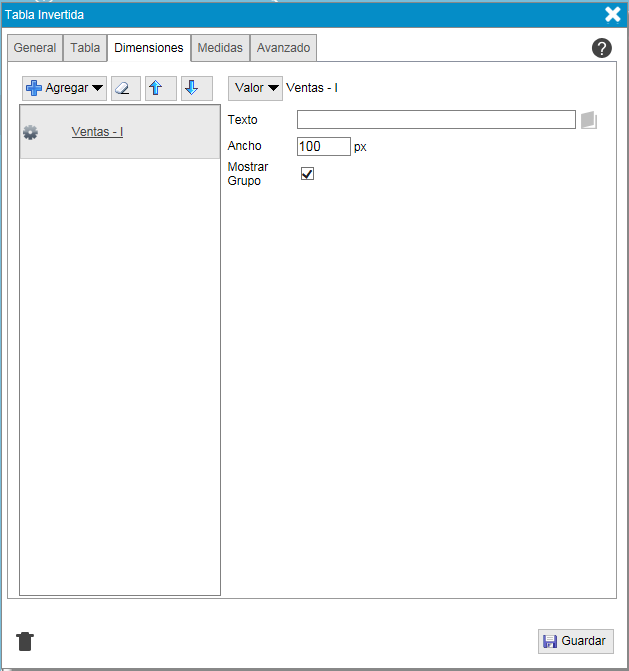Image resolution: width=629 pixels, height=671 pixels.
Task: Click the gear icon beside Ventas - I
Action: (30, 132)
